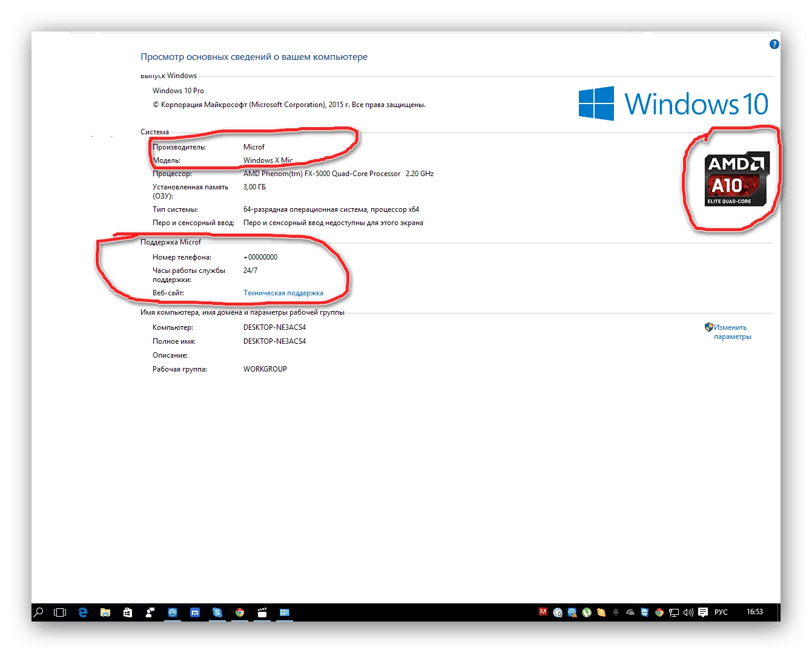Open the Windows Store bag icon
The width and height of the screenshot is (812, 653).
click(x=128, y=612)
